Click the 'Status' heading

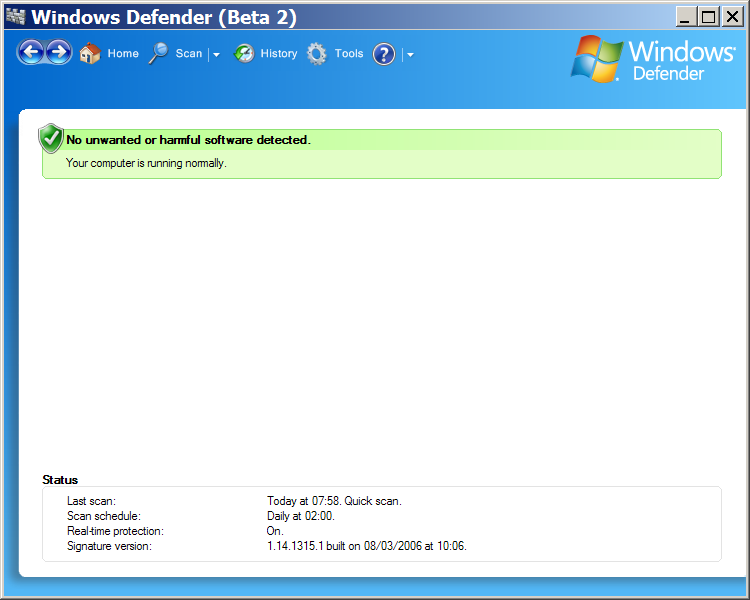tap(60, 480)
